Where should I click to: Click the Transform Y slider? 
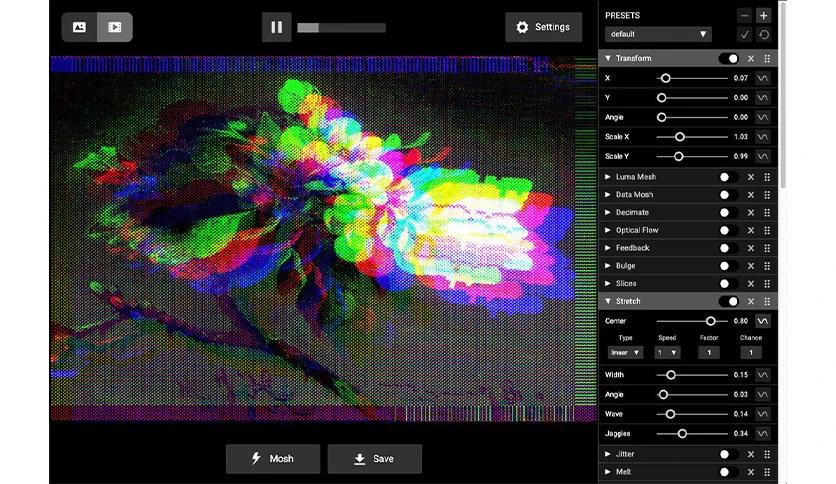(x=692, y=98)
